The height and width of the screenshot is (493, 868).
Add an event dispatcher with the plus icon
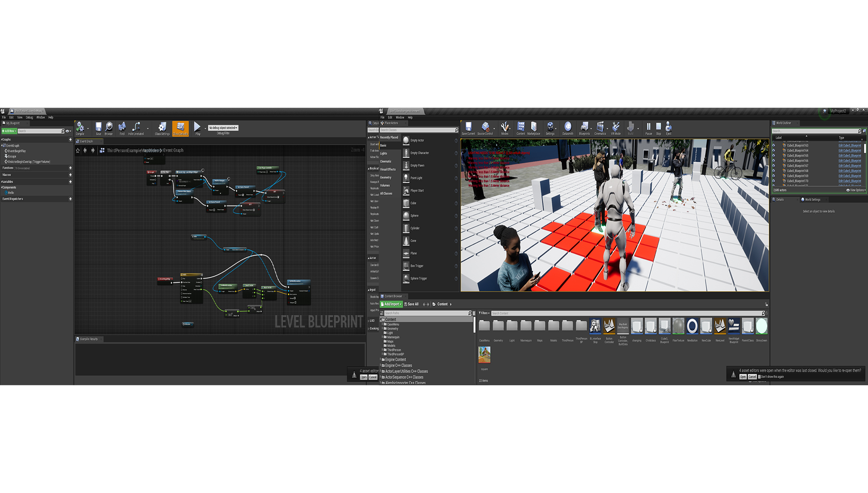coord(70,199)
